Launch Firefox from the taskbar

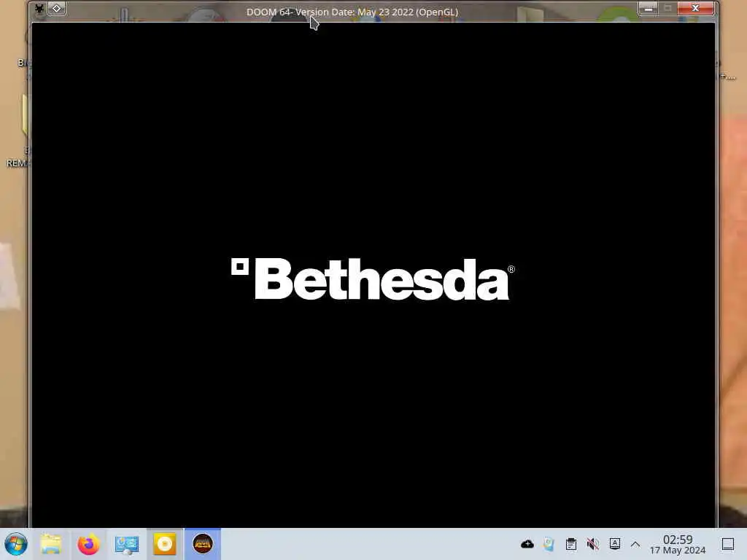point(88,544)
